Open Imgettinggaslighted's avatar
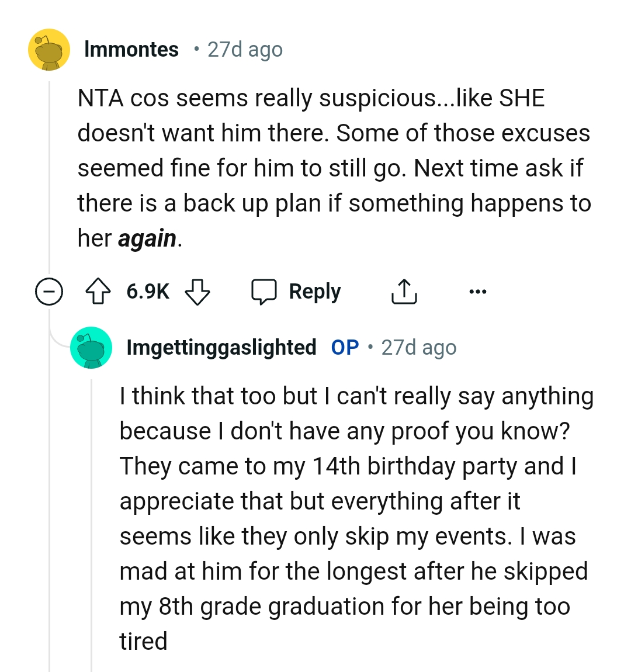Screen dimensions: 631x672 coord(92,347)
